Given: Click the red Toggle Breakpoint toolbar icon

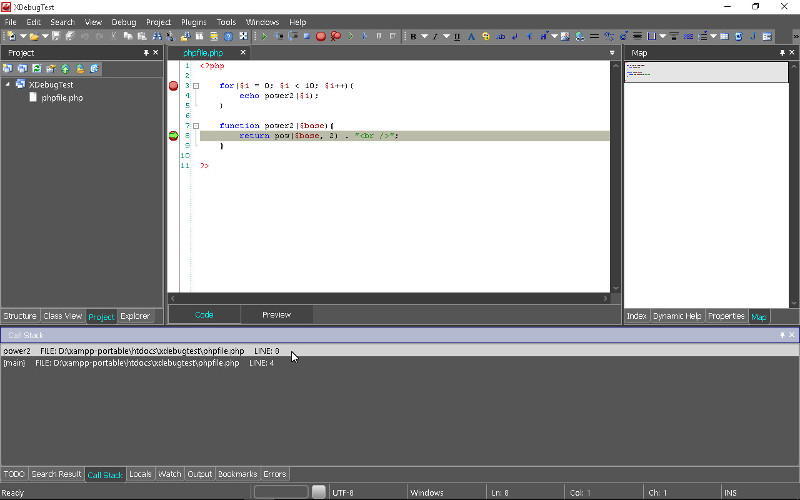Looking at the screenshot, I should click(320, 36).
